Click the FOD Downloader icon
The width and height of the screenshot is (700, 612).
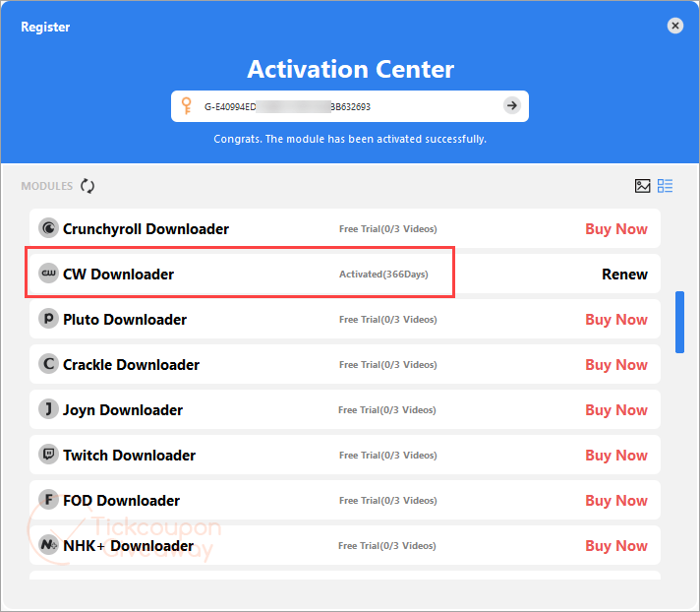coord(48,500)
